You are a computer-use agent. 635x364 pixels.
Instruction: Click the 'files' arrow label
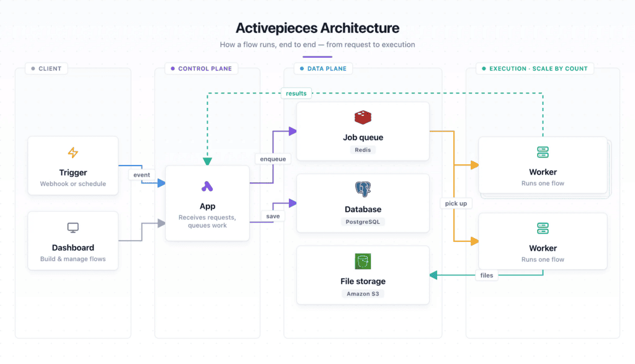[x=487, y=275]
